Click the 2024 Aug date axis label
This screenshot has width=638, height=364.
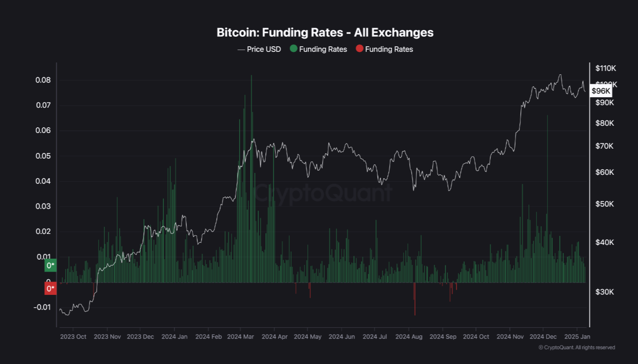409,336
